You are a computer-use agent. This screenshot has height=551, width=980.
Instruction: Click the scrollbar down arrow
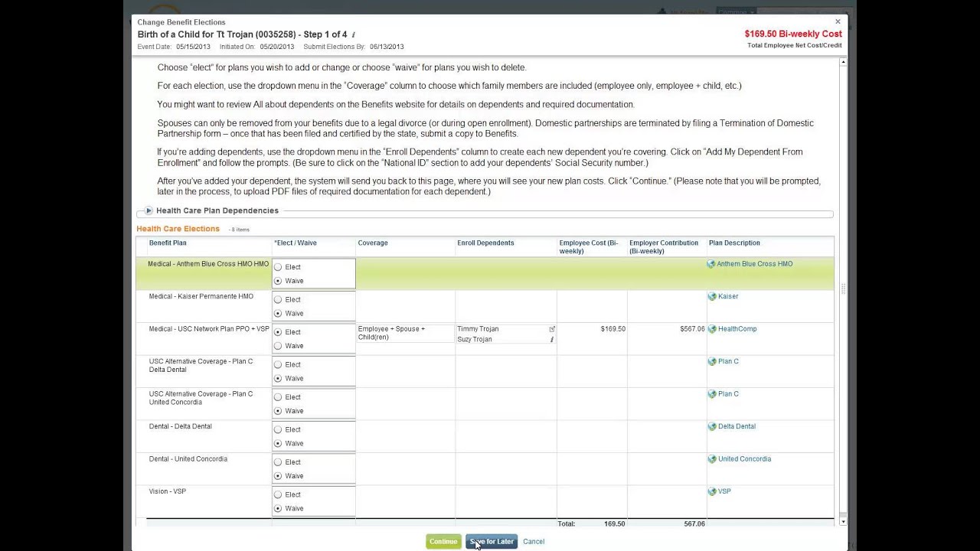844,521
